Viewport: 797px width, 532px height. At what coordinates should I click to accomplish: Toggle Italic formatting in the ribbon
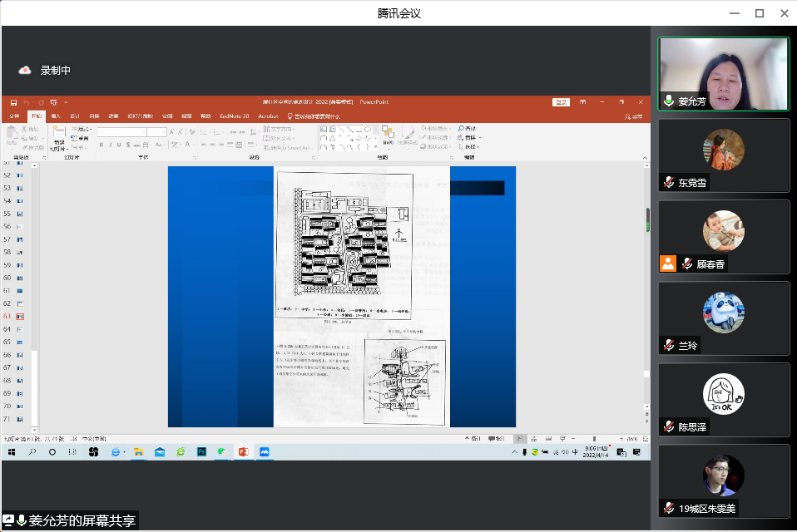pyautogui.click(x=109, y=145)
